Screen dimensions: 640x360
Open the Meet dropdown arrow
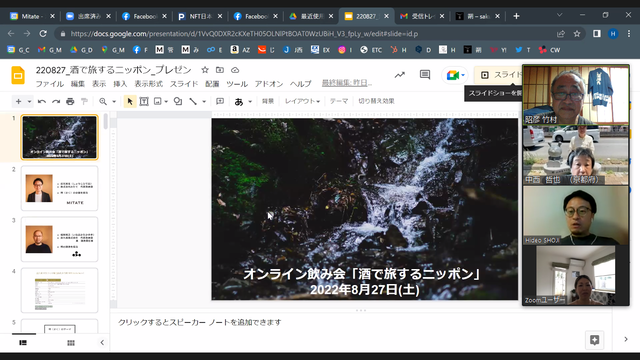463,75
